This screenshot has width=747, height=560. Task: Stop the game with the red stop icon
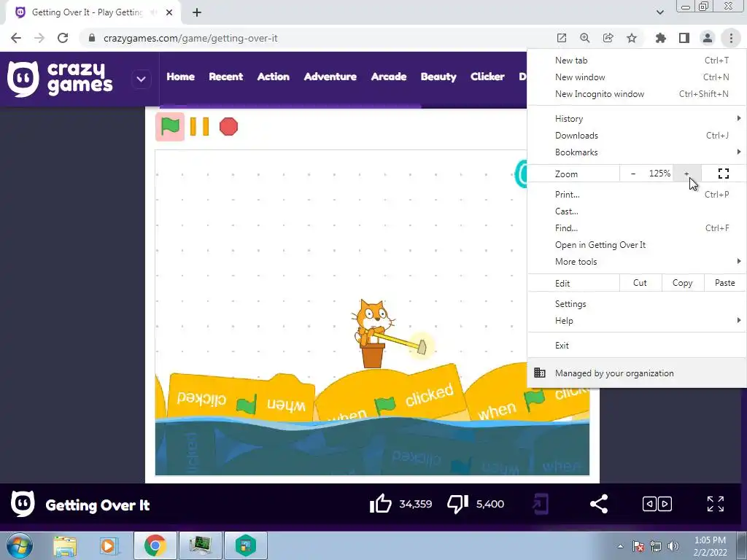coord(228,127)
